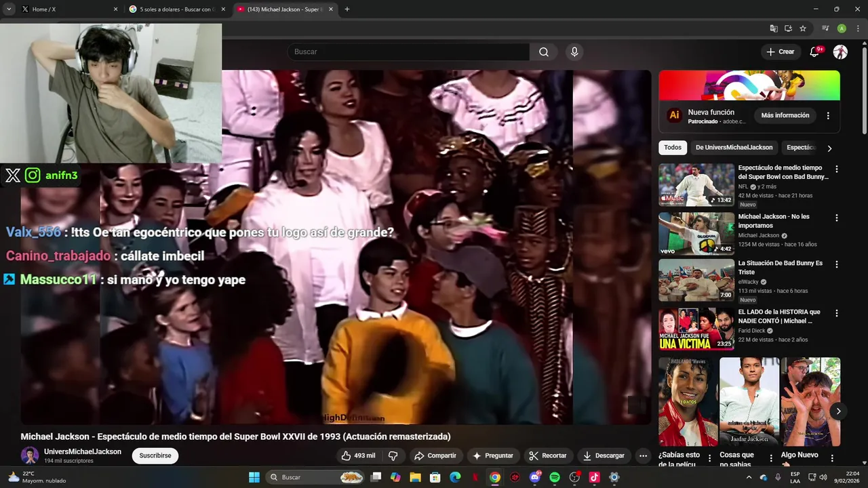The height and width of the screenshot is (488, 868).
Task: Open menu for 'EL LADO de la HISTORIA'
Action: click(x=836, y=313)
